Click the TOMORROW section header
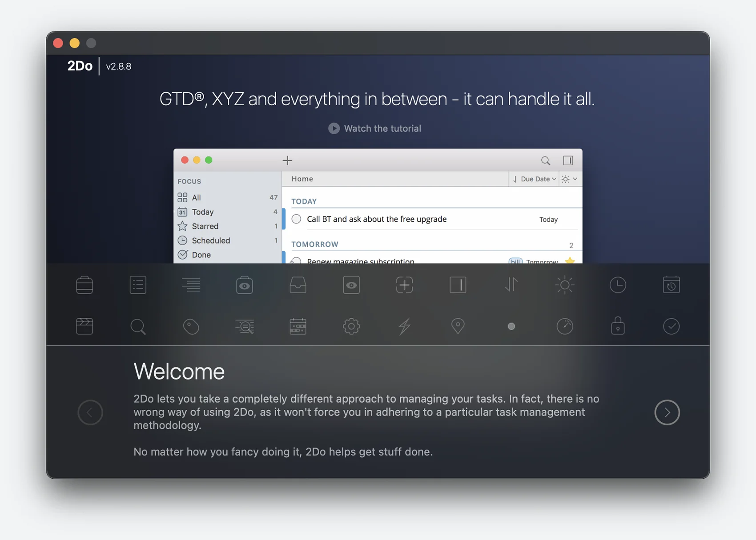The image size is (756, 540). point(315,244)
